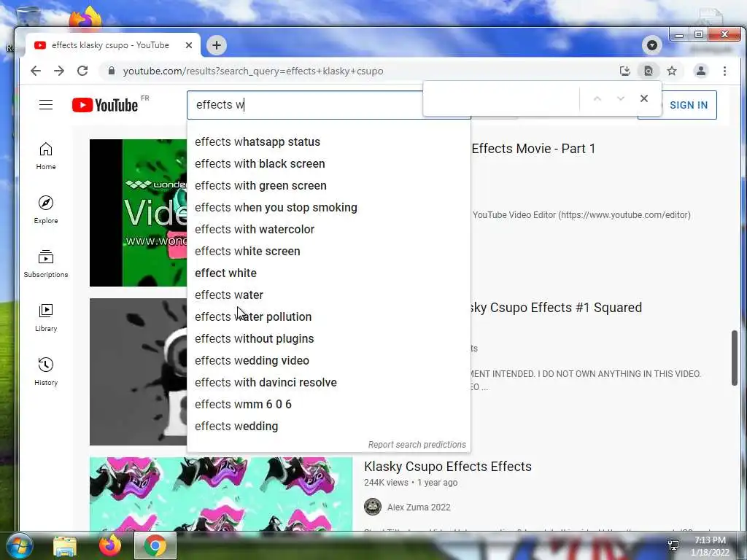The image size is (747, 560).
Task: Open a new tab with the plus button
Action: (x=216, y=45)
